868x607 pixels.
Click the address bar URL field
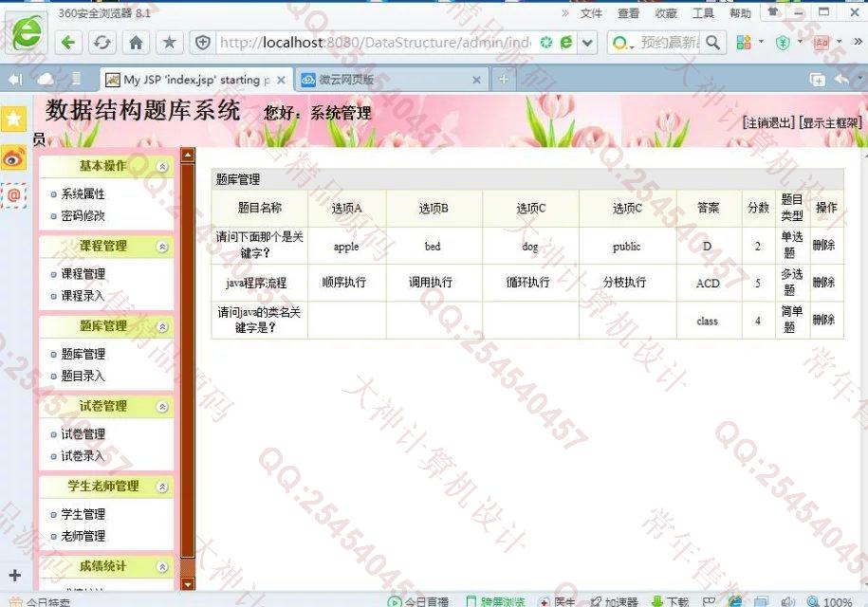tap(375, 43)
